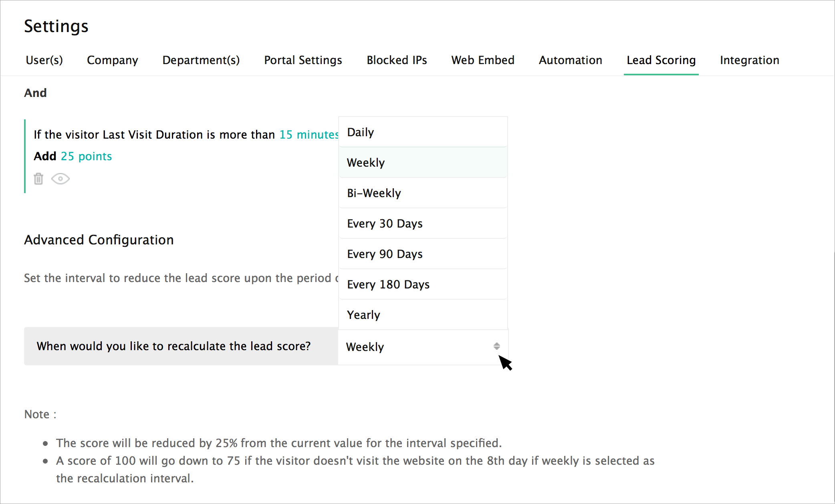
Task: Open the Company settings tab
Action: click(x=112, y=60)
